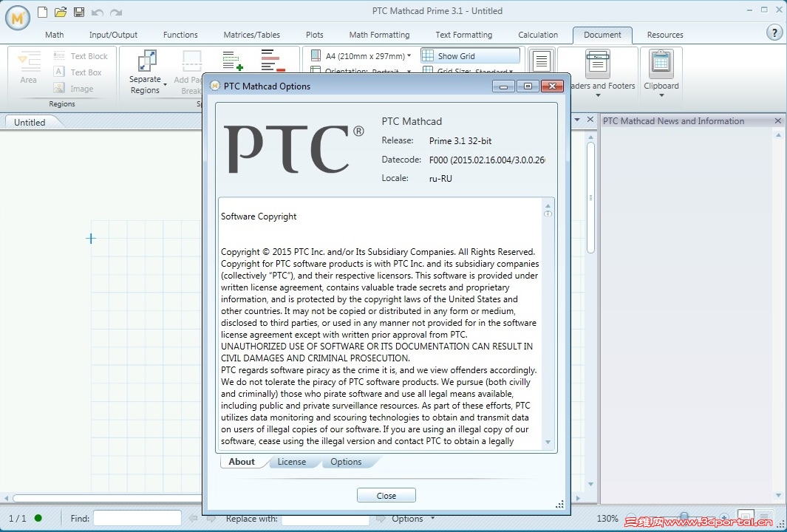
Task: Click the copyright text scrollbar up arrow
Action: (x=548, y=205)
